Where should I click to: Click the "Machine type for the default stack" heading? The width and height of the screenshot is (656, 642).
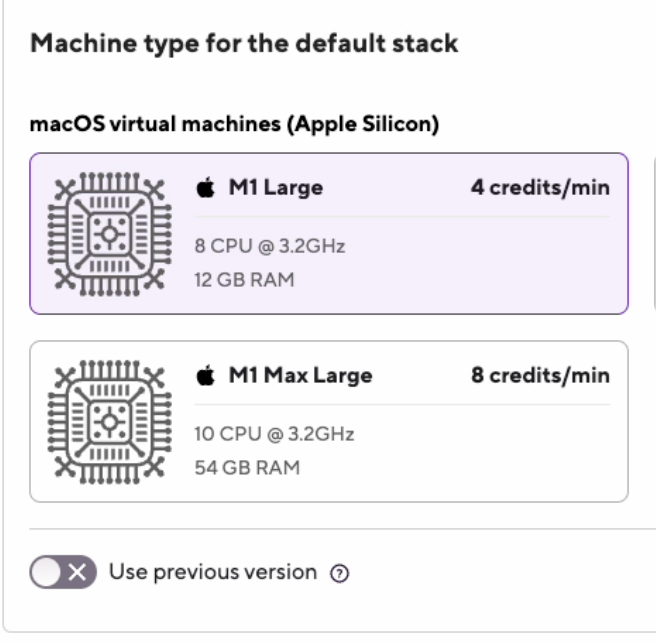pos(244,44)
